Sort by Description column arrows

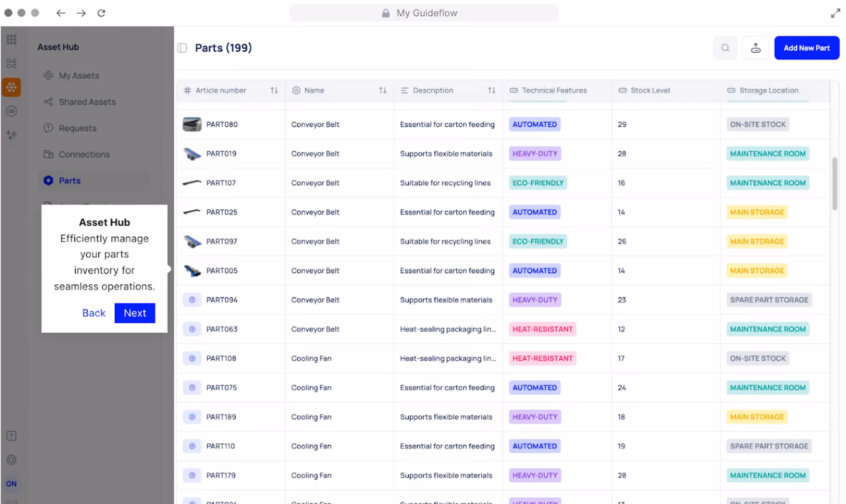click(x=492, y=90)
